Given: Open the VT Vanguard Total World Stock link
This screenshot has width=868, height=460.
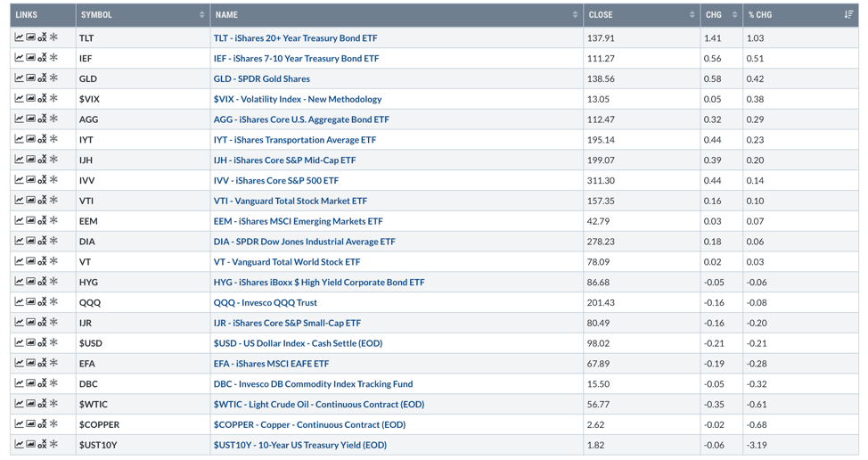Looking at the screenshot, I should [287, 262].
